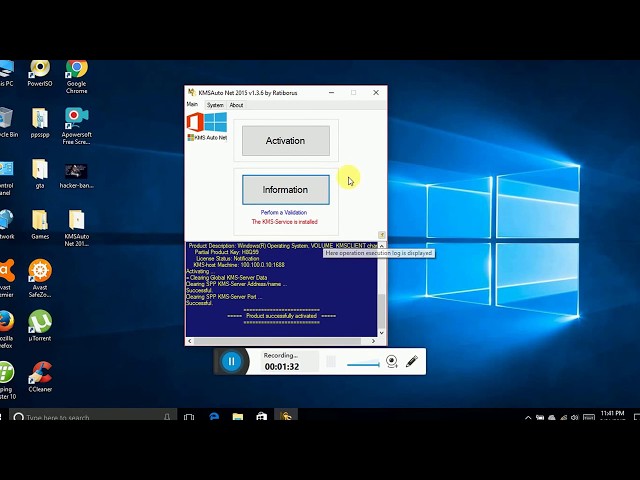
Task: Open Avast SafeZone browser shortcut
Action: (40, 278)
